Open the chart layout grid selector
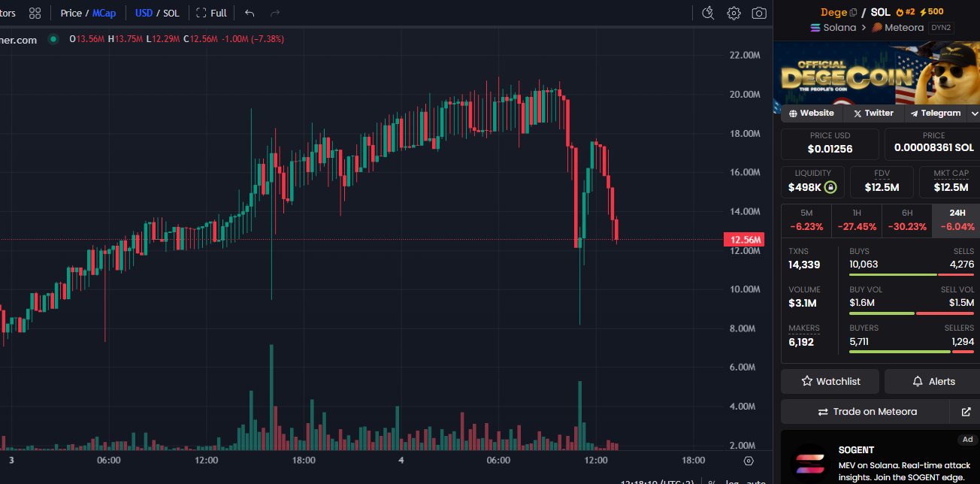This screenshot has width=980, height=484. tap(35, 13)
